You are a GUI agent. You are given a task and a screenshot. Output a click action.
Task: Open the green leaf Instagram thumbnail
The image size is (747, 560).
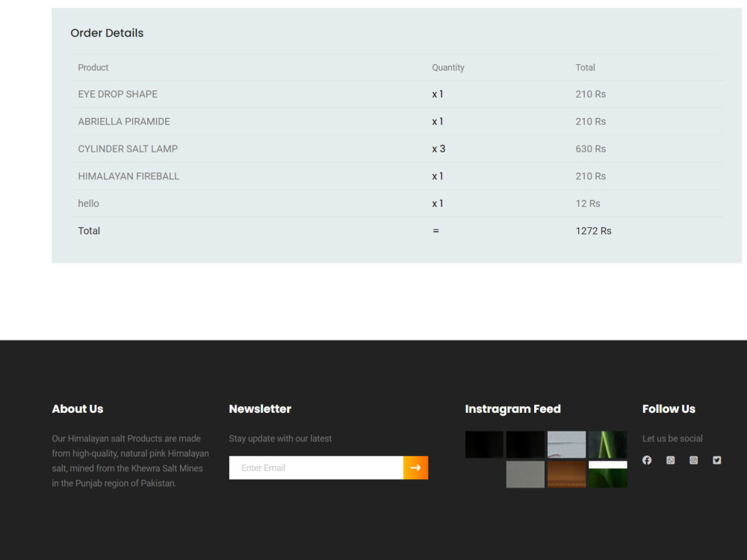[x=608, y=444]
